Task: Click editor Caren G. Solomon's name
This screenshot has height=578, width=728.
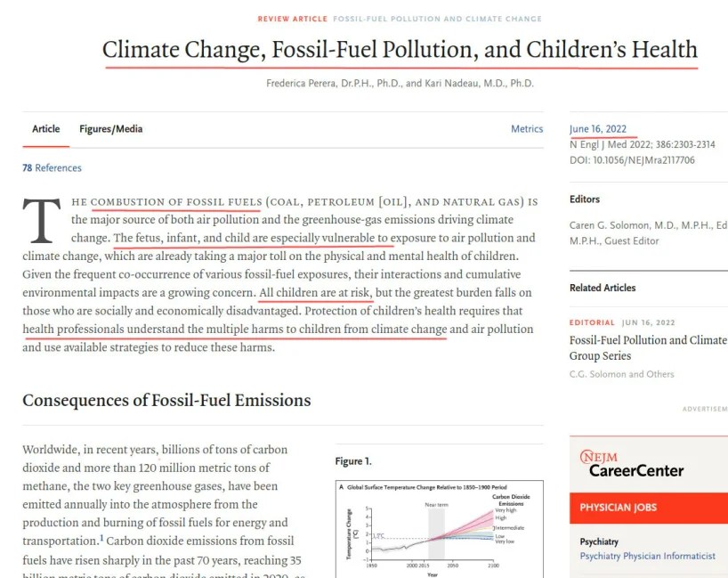Action: (x=627, y=226)
